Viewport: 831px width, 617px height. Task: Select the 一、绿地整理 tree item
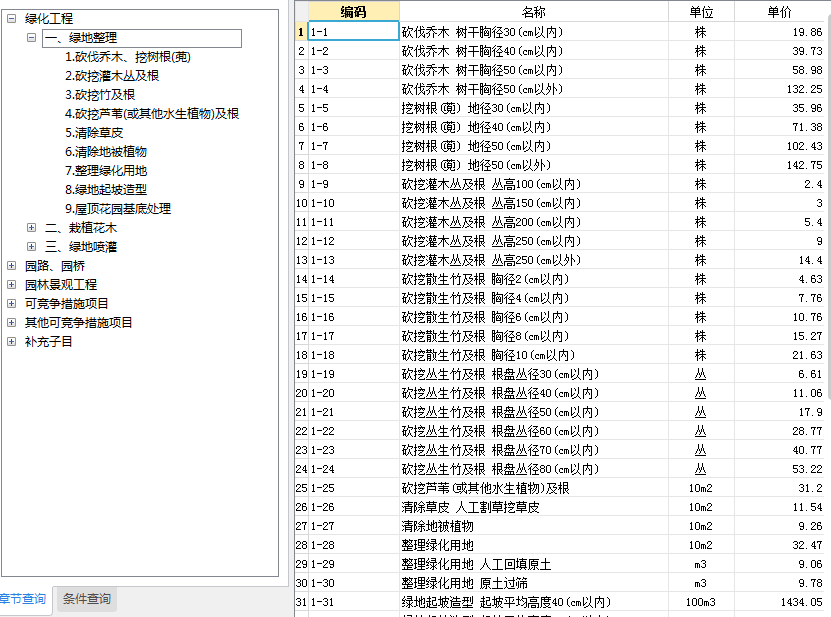click(142, 38)
